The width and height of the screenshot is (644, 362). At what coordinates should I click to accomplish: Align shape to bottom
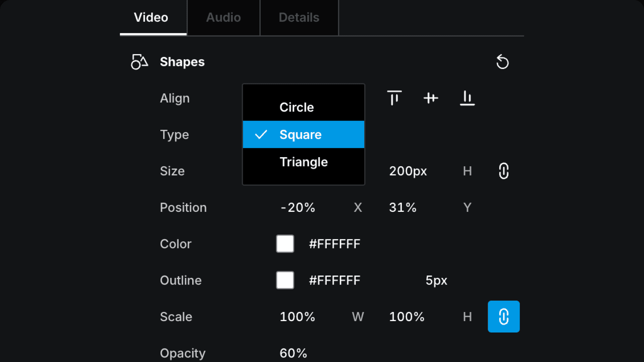coord(467,98)
